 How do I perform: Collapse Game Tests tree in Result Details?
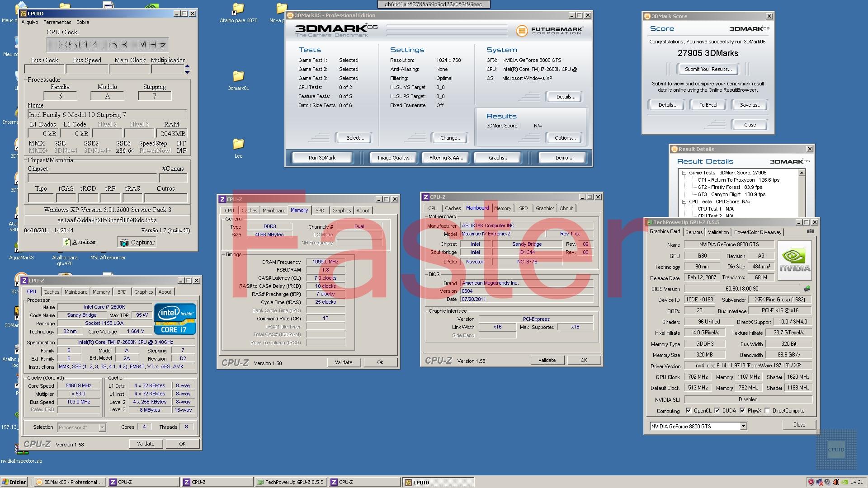tap(684, 173)
